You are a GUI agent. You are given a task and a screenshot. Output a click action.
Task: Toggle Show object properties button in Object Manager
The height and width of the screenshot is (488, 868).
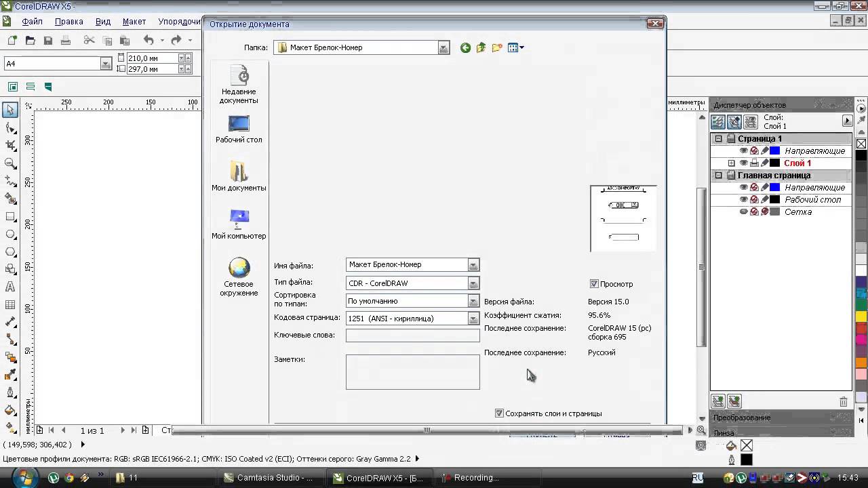tap(717, 122)
